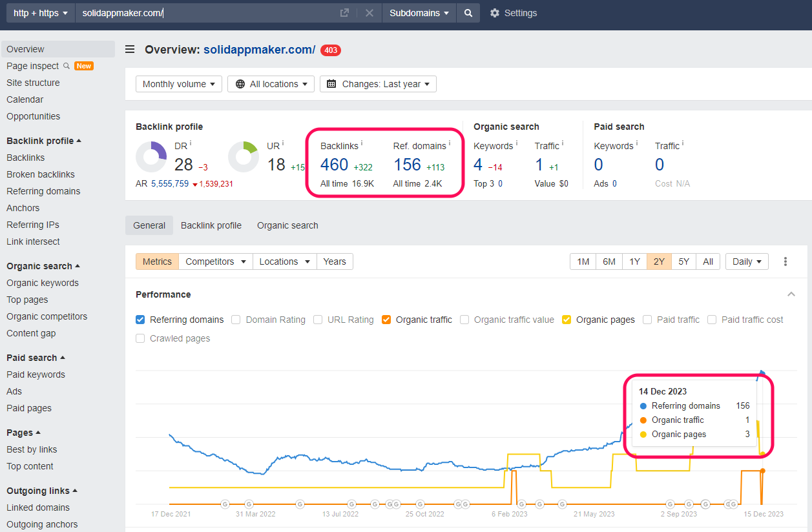812x532 pixels.
Task: Open solidappmaker.com/ title link
Action: point(260,50)
